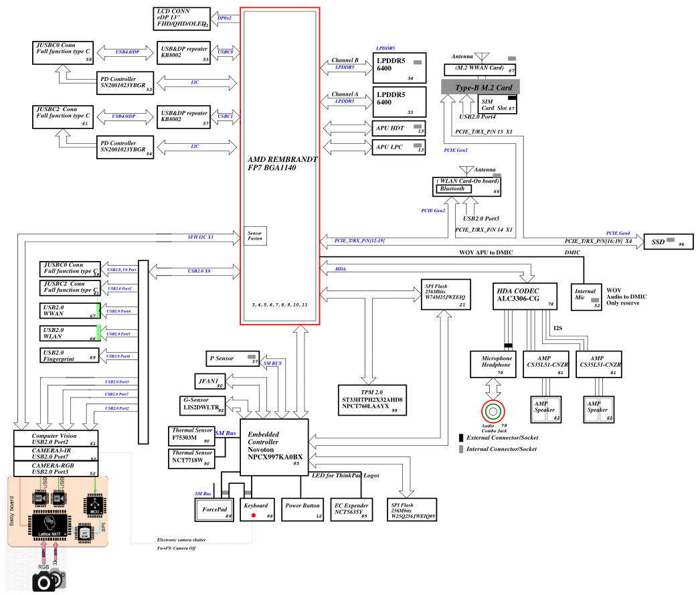The image size is (700, 595).
Task: Select the LCD CONN eDP block
Action: coord(182,19)
